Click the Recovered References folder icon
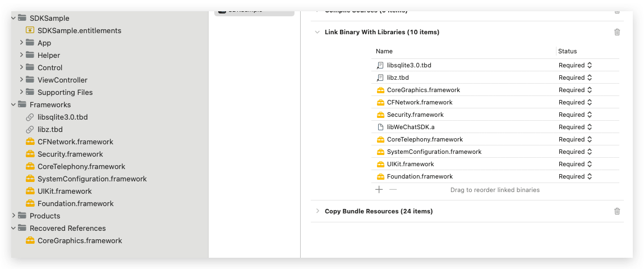 point(22,228)
